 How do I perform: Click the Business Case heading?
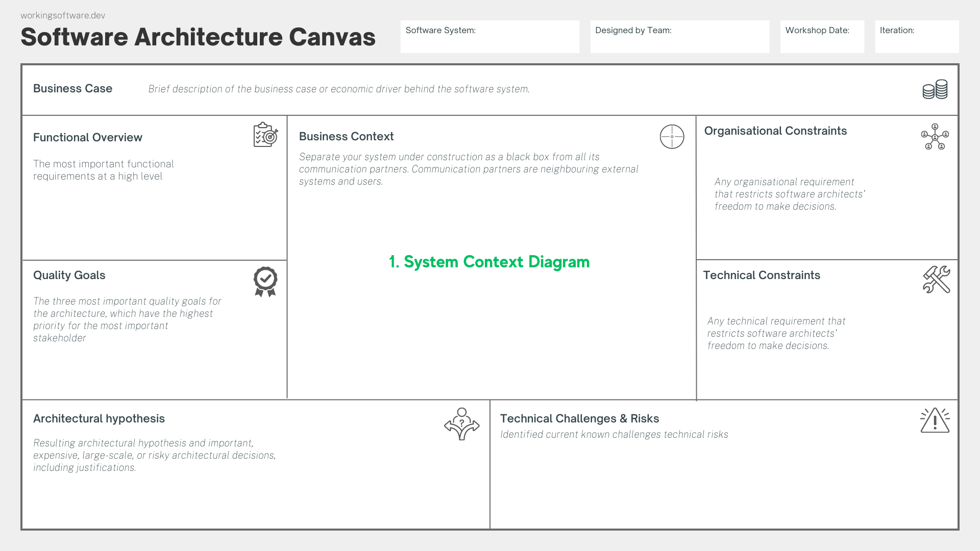(x=72, y=89)
